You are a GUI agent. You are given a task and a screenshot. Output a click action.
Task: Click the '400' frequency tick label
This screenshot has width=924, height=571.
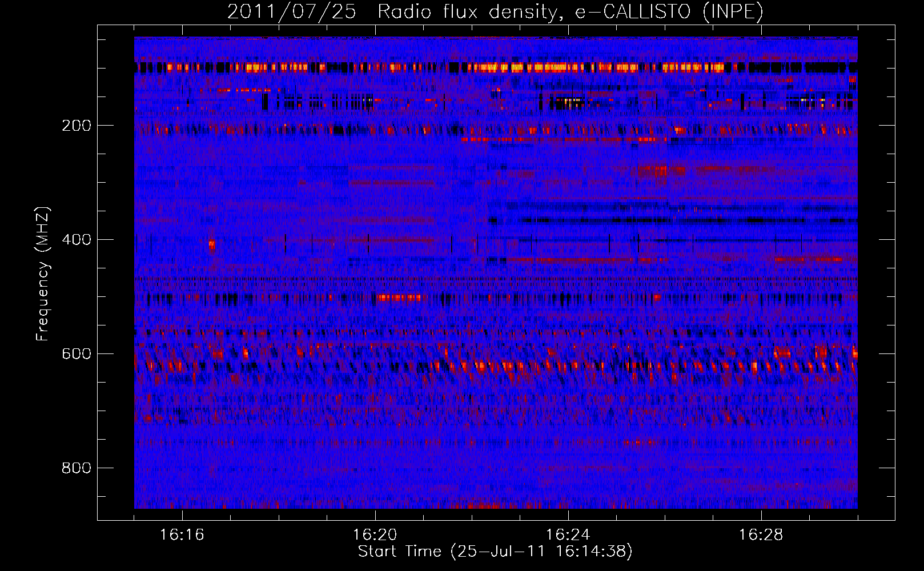coord(77,240)
